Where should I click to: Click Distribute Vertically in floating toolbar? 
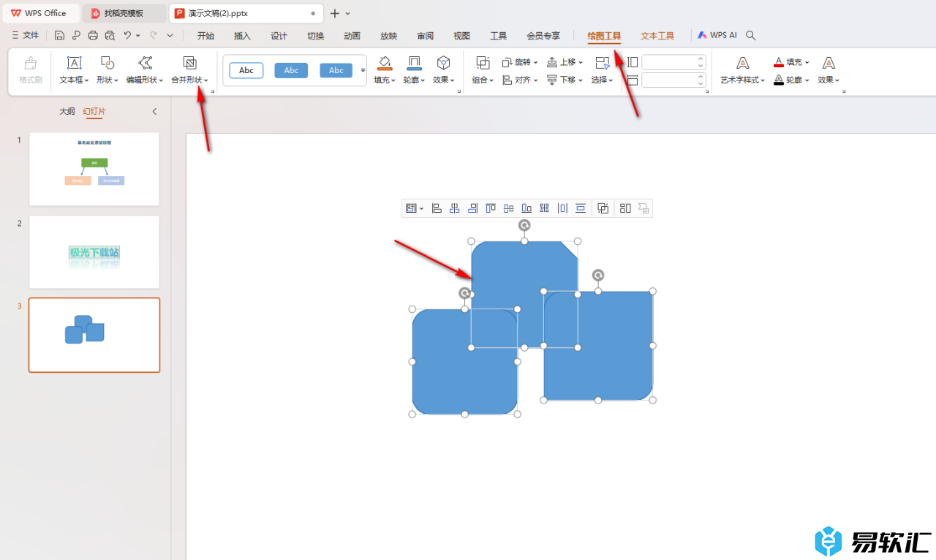coord(581,208)
